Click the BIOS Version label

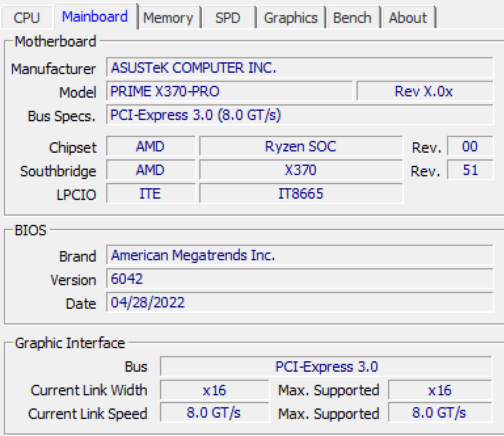pyautogui.click(x=73, y=280)
